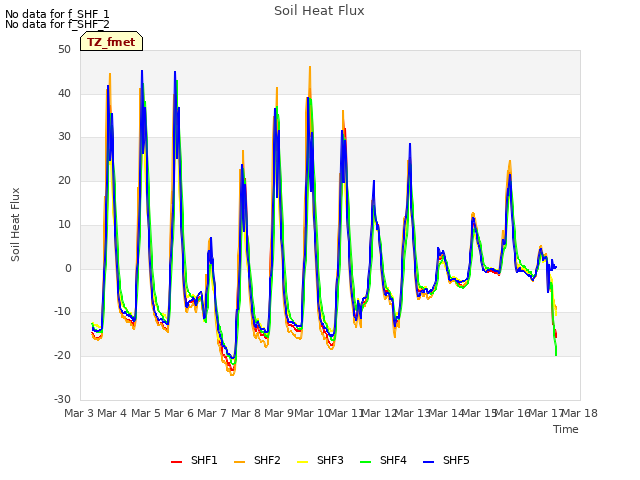Image resolution: width=640 pixels, height=480 pixels.
Task: Select the SHF1 legend entry
Action: point(194,460)
